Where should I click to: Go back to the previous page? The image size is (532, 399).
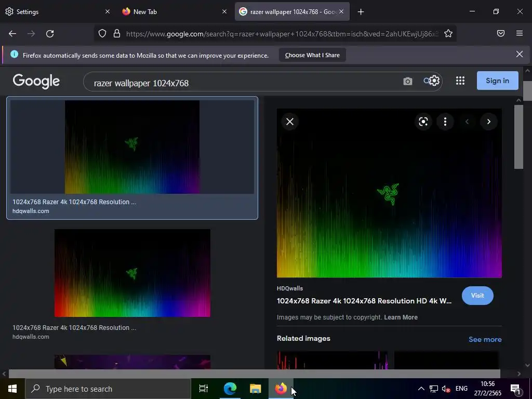[x=12, y=34]
